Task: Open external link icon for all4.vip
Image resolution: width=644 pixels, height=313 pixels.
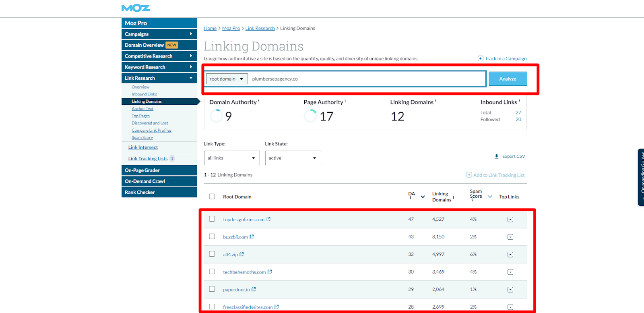Action: (242, 254)
